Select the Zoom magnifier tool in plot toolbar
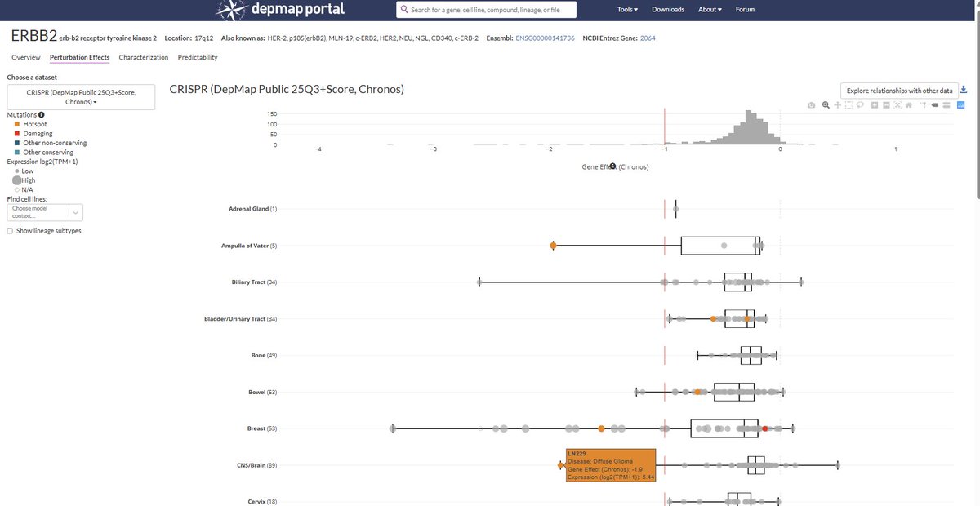 (826, 105)
